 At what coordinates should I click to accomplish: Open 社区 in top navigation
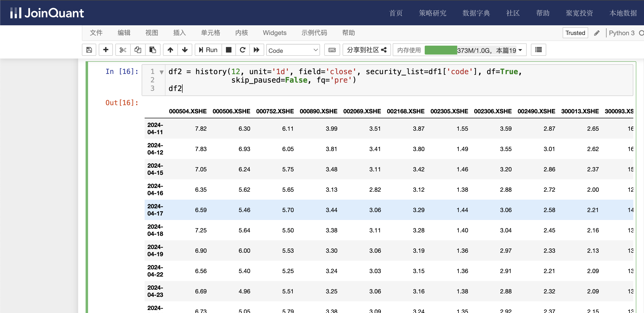coord(513,13)
